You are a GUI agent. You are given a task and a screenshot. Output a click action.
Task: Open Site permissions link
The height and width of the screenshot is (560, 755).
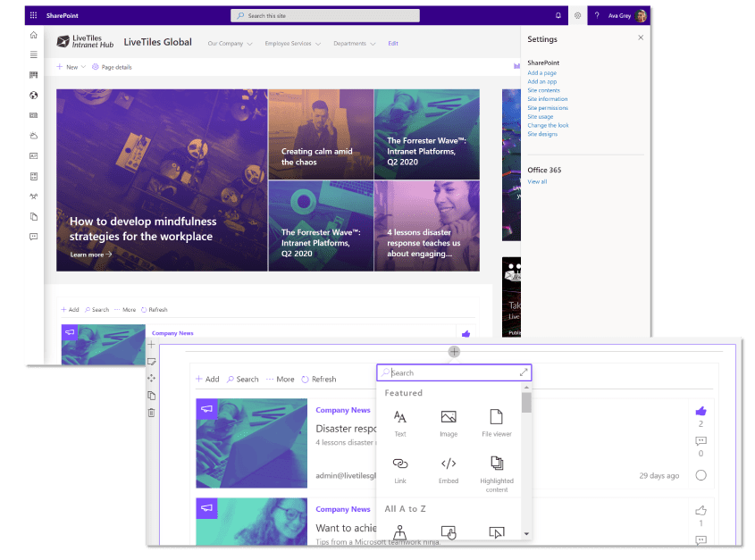coord(548,108)
